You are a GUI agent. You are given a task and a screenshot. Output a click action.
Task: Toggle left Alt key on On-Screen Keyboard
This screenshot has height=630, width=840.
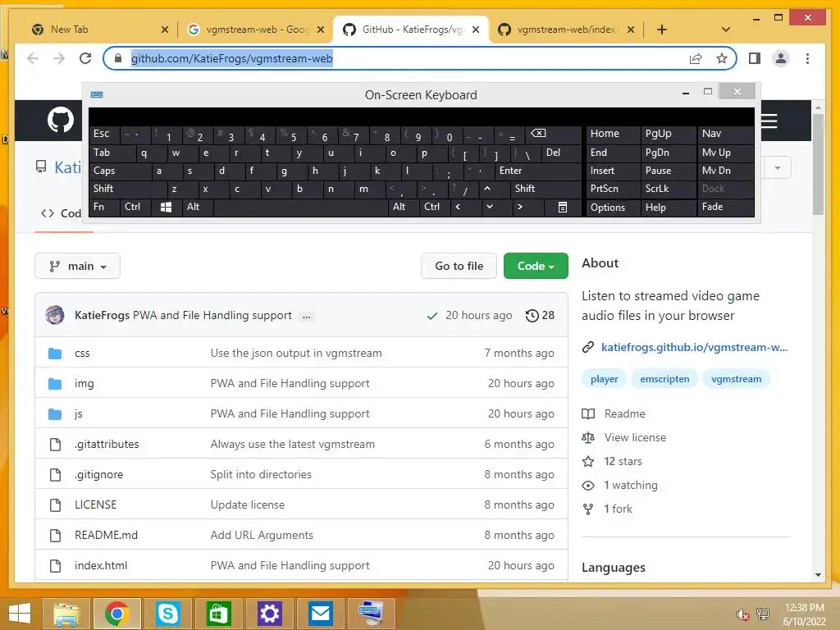click(198, 207)
